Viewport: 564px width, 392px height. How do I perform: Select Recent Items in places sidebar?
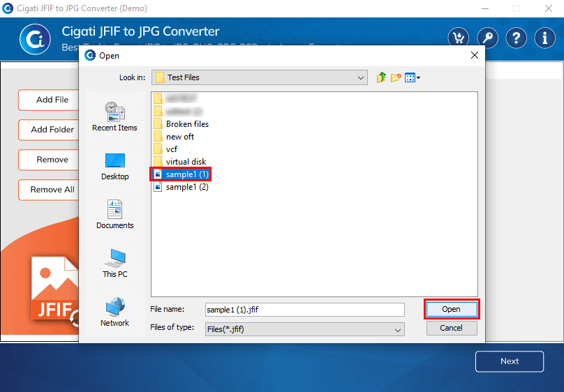coord(114,116)
